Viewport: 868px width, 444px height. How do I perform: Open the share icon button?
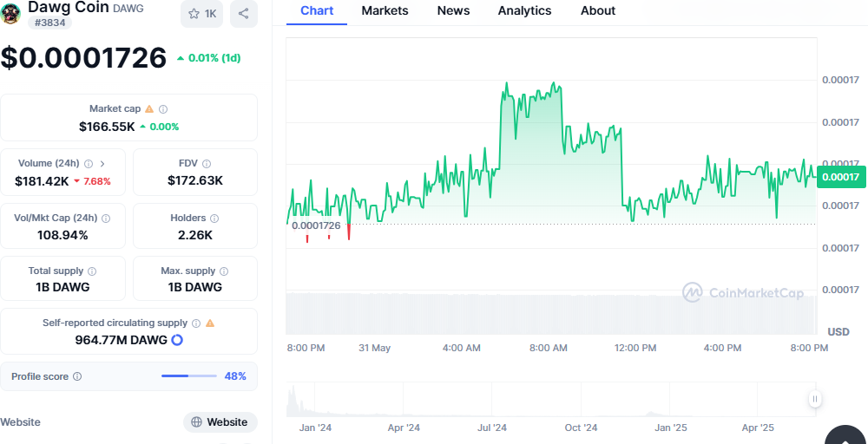click(x=244, y=14)
